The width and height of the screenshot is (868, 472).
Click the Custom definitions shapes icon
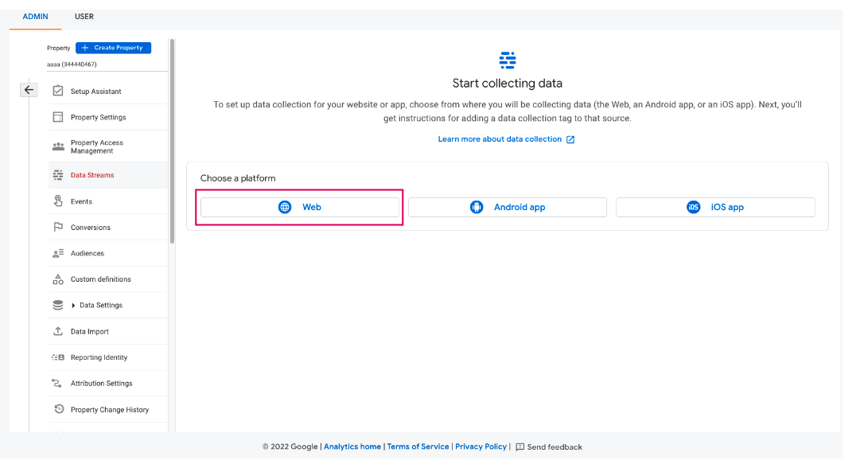click(x=58, y=279)
